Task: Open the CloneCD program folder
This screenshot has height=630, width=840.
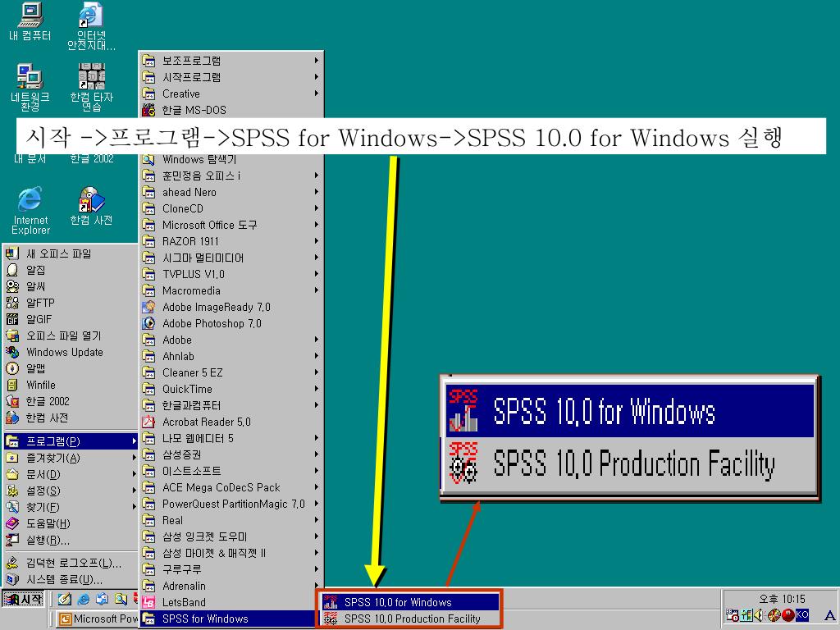Action: tap(231, 208)
